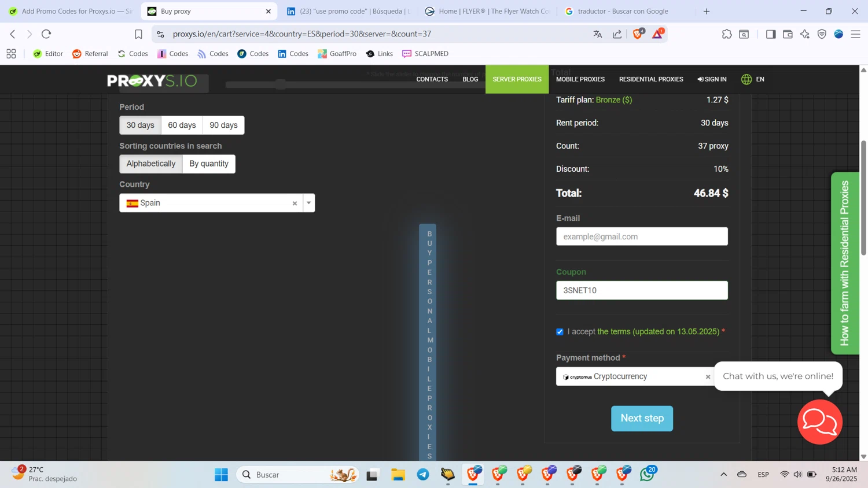This screenshot has width=868, height=488.
Task: Reload the current page
Action: [46, 34]
